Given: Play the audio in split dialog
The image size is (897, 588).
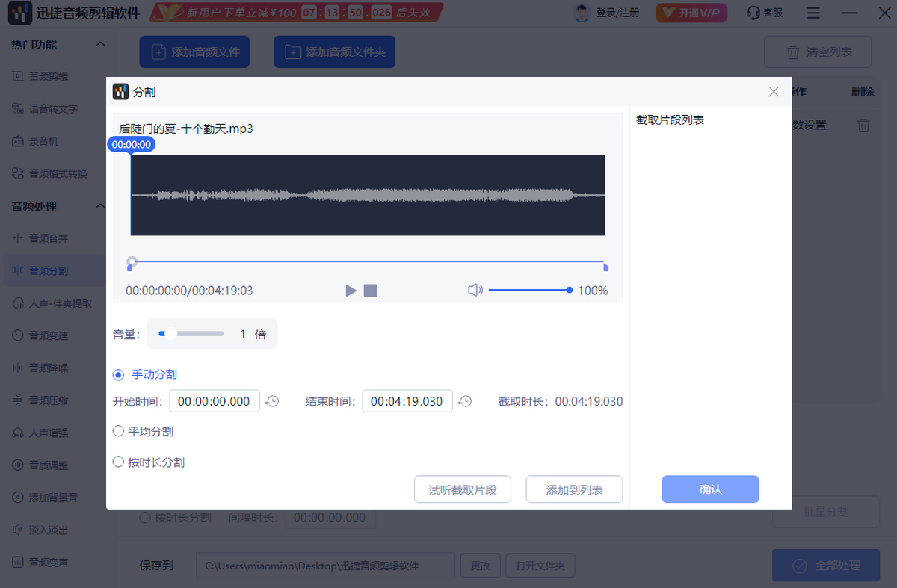Looking at the screenshot, I should 351,291.
